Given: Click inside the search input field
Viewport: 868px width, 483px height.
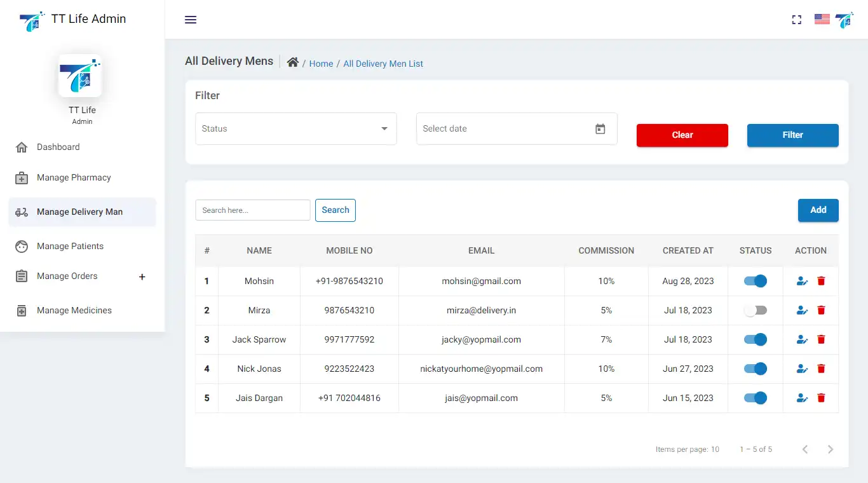Looking at the screenshot, I should pyautogui.click(x=252, y=210).
